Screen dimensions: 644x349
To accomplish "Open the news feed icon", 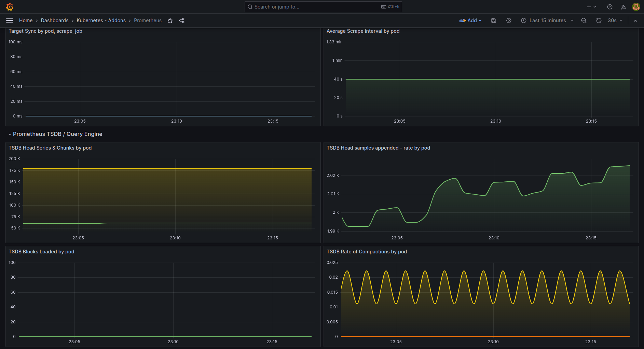I will point(623,7).
